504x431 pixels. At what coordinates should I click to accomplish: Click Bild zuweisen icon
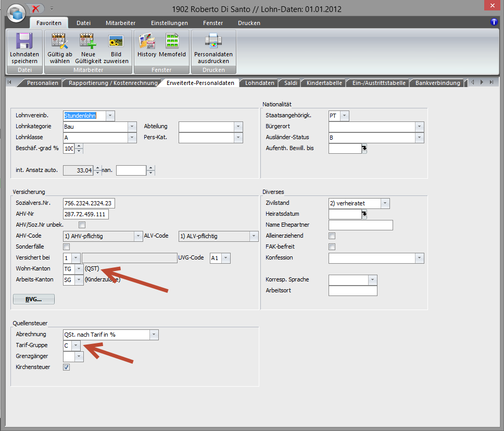[116, 42]
